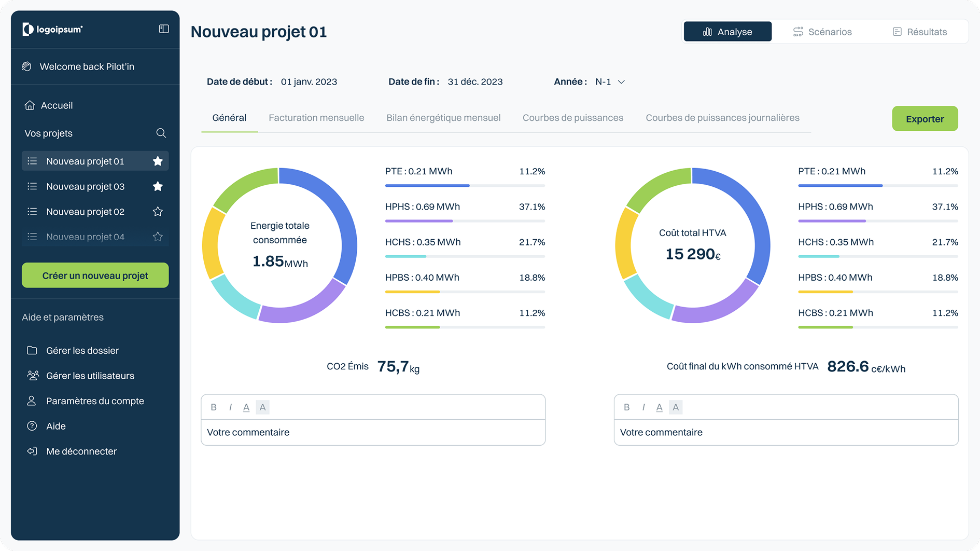Click the HPBS progress bar in the cost panel

point(878,292)
